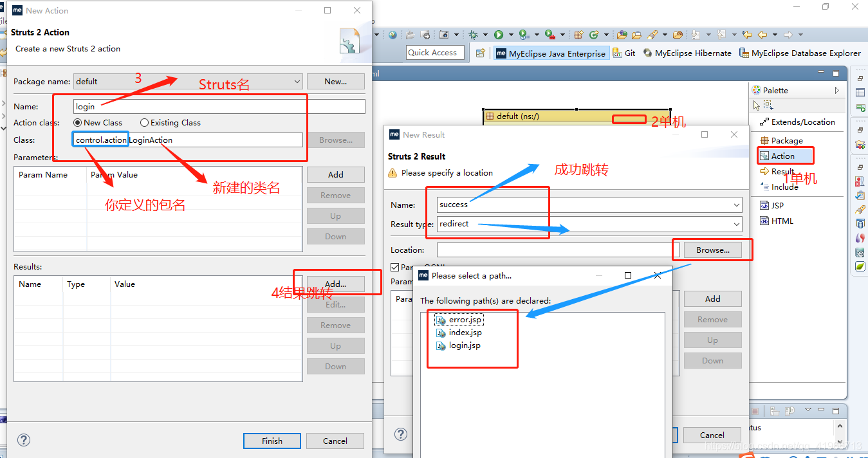The height and width of the screenshot is (458, 868).
Task: Click the globe browser toolbar icon
Action: [x=392, y=35]
